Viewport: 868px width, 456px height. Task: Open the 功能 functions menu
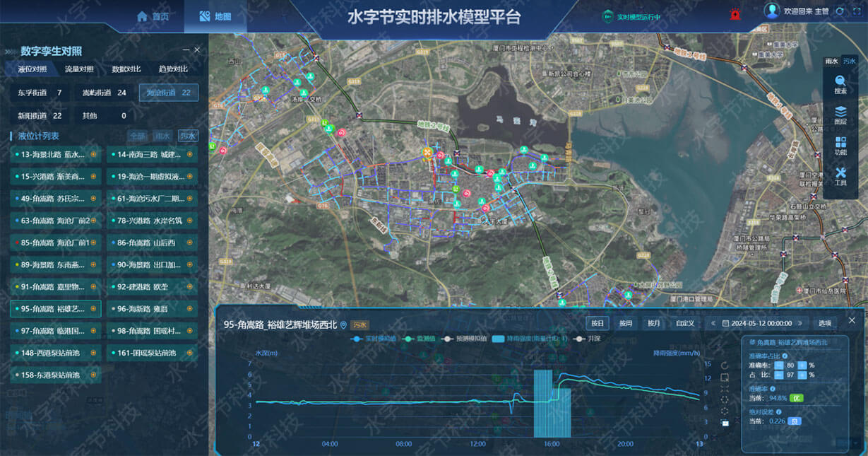pos(840,146)
